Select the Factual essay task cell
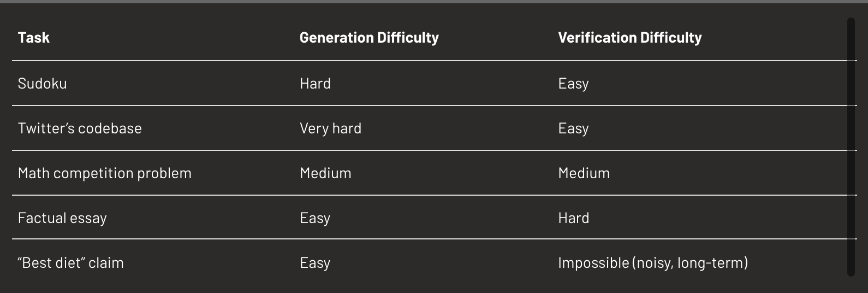This screenshot has height=293, width=868. 62,218
